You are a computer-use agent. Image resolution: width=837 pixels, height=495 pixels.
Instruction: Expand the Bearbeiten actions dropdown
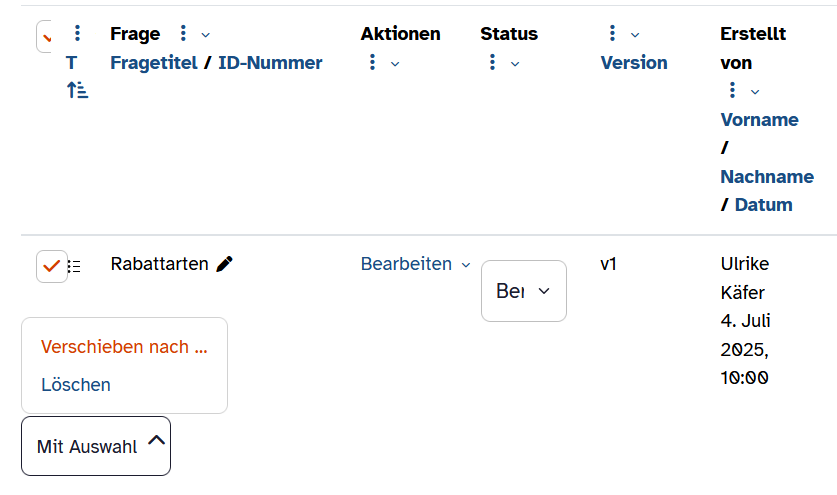(x=415, y=264)
